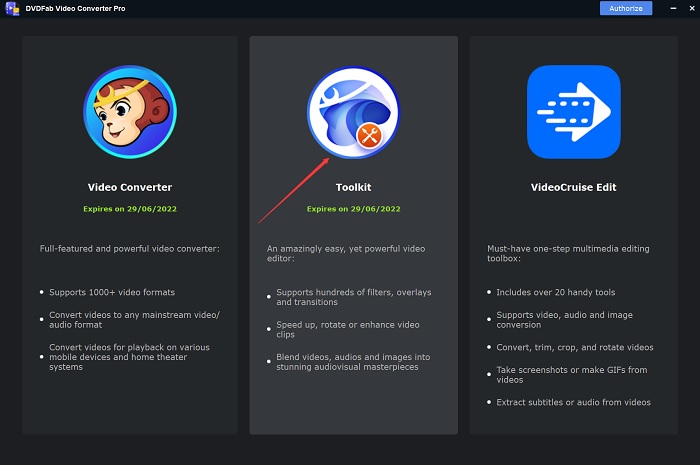Image resolution: width=700 pixels, height=465 pixels.
Task: Select the Toolkit title
Action: point(354,187)
